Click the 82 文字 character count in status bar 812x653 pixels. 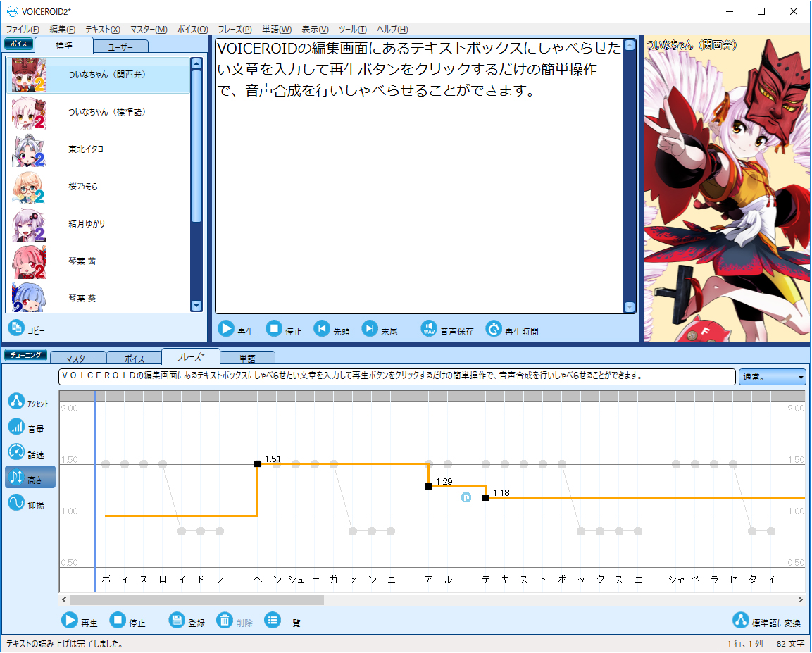point(790,644)
